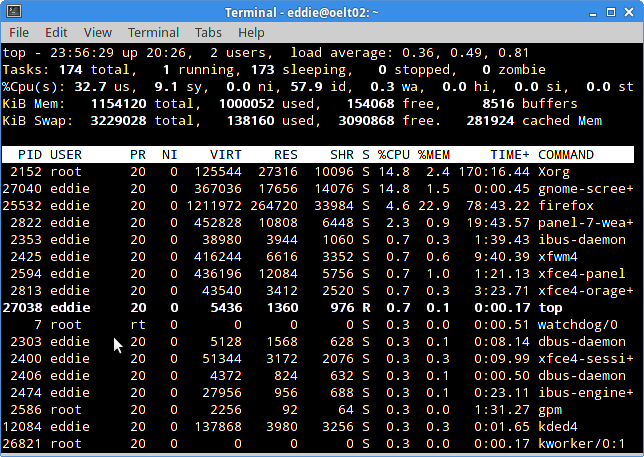This screenshot has width=644, height=457.
Task: Click the kded4 command
Action: (x=558, y=427)
